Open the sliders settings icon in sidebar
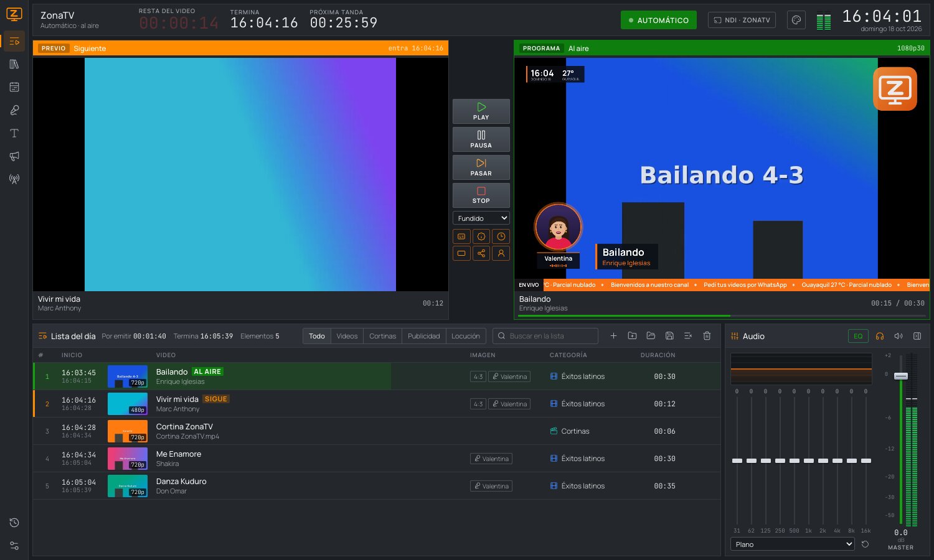The width and height of the screenshot is (934, 560). point(14,546)
